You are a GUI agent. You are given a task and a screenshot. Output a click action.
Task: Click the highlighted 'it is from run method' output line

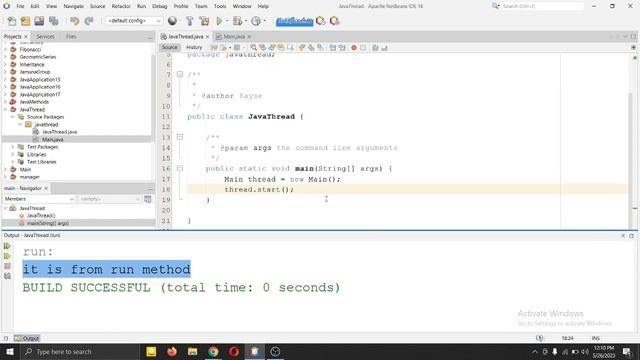pyautogui.click(x=107, y=269)
